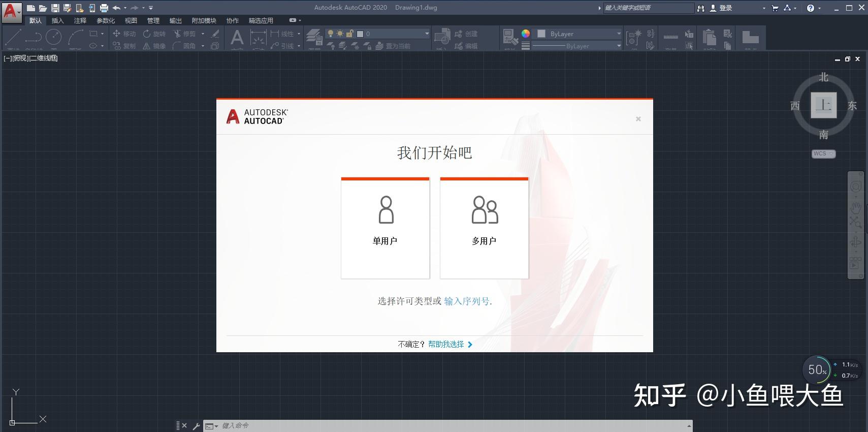Switch to the 附加模块 ribbon tab

204,20
